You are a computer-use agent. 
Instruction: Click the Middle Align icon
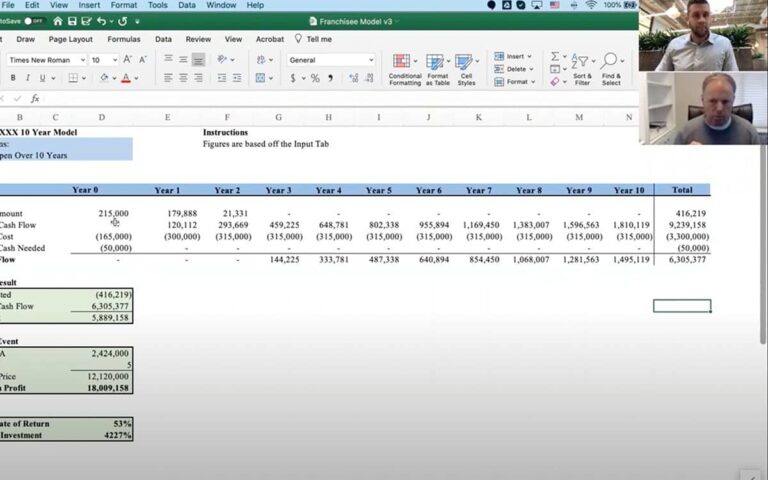(183, 59)
